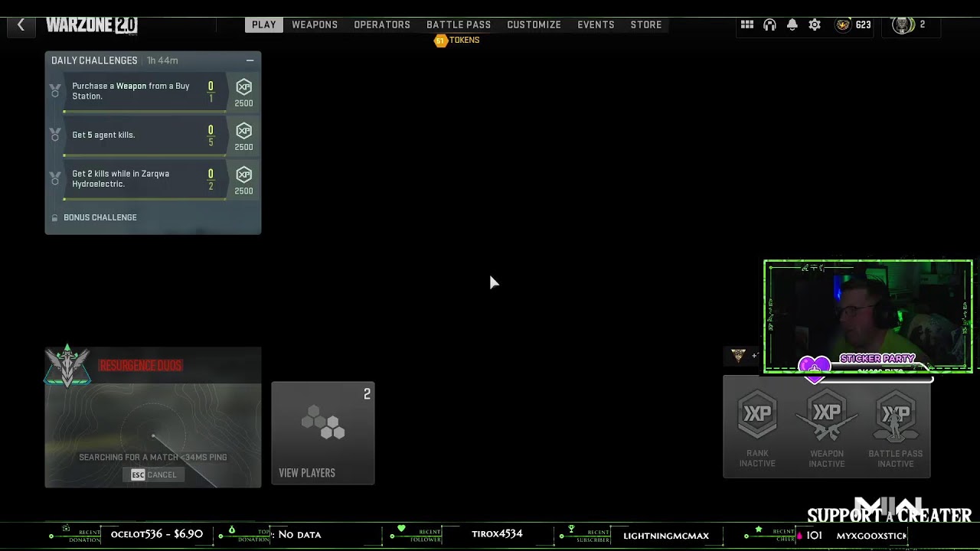Viewport: 980px width, 551px height.
Task: Click recent subscriber "LIGHTNINGMCMAX"
Action: point(666,536)
